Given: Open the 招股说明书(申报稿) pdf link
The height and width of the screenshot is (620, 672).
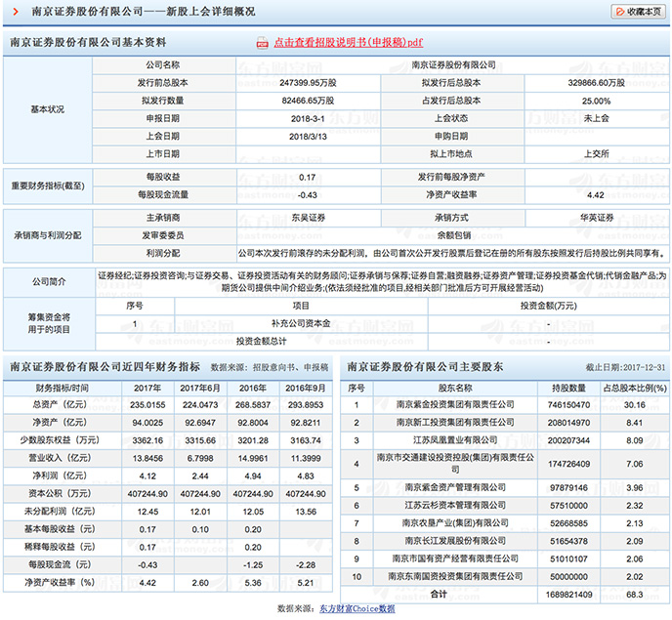Looking at the screenshot, I should (349, 42).
